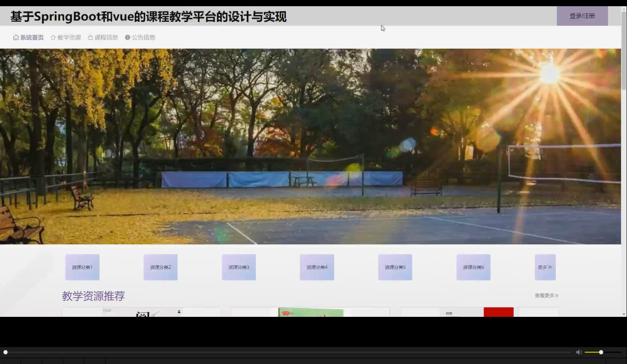The image size is (627, 364).
Task: Click the 更多» button
Action: tap(545, 267)
